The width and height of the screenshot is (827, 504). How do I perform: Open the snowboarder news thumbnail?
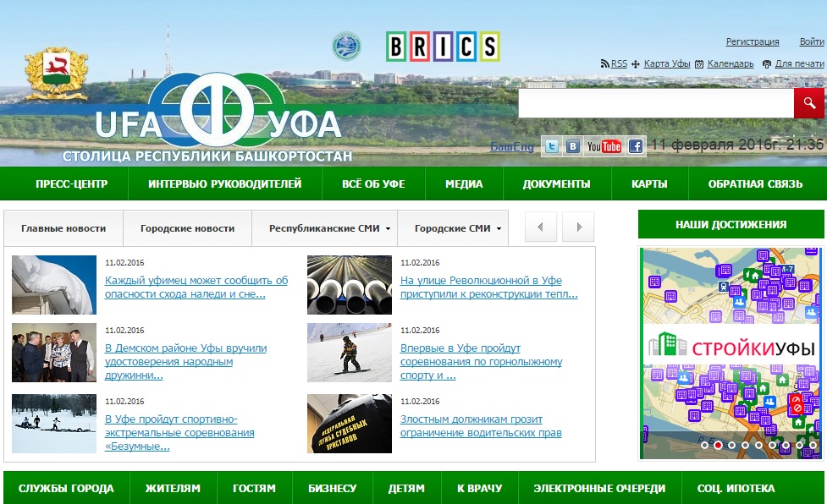click(349, 353)
